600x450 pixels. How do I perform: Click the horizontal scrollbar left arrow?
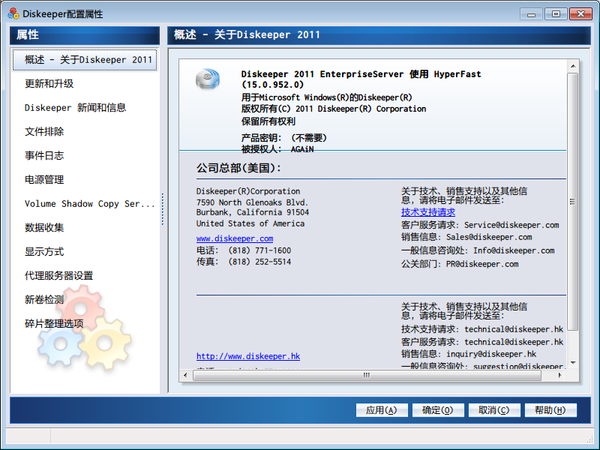coord(186,377)
